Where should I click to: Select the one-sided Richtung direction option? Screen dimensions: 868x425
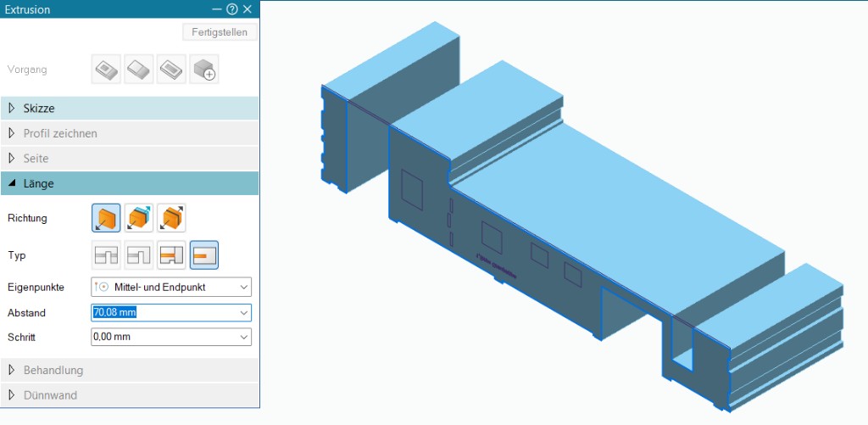pos(106,218)
